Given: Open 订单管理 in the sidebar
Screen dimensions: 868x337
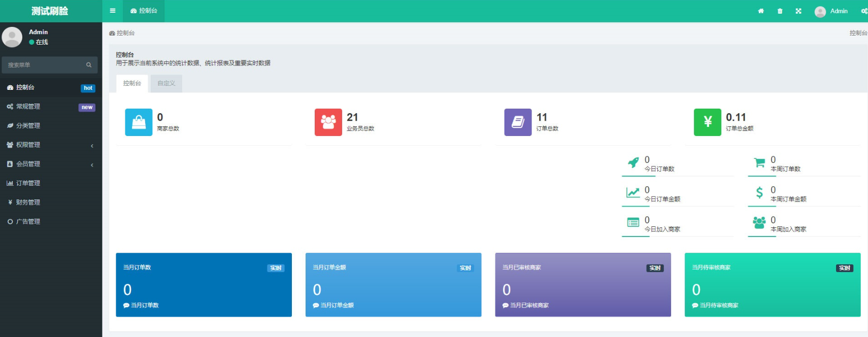Looking at the screenshot, I should [28, 183].
